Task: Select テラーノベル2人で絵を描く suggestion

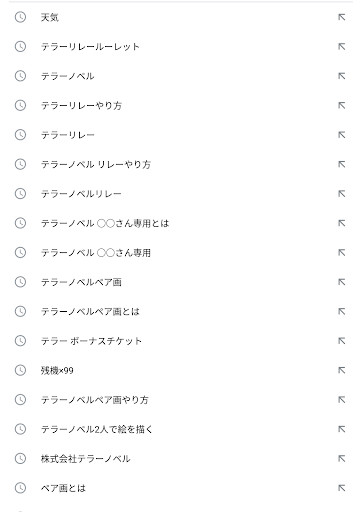Action: pos(181,429)
